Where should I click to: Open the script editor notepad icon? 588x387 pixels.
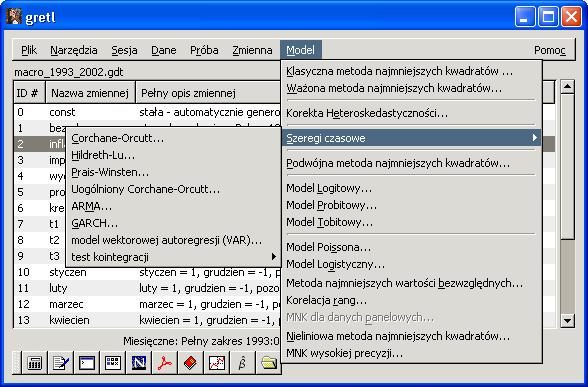61,363
